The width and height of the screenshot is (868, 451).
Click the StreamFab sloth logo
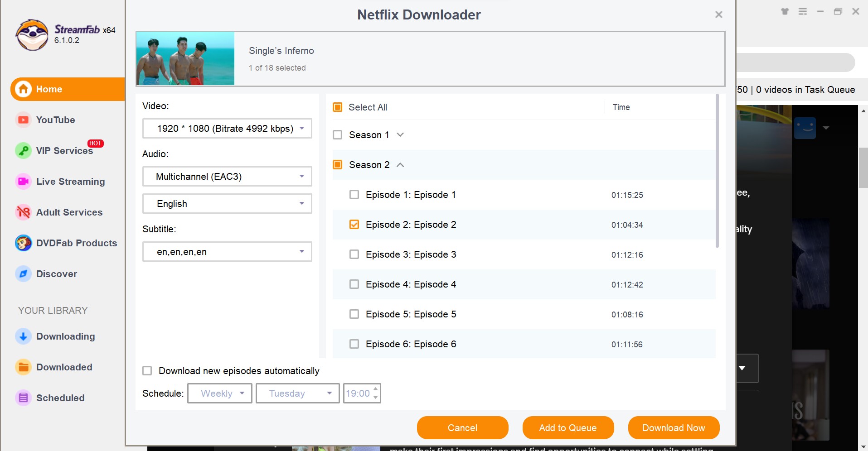pos(32,35)
